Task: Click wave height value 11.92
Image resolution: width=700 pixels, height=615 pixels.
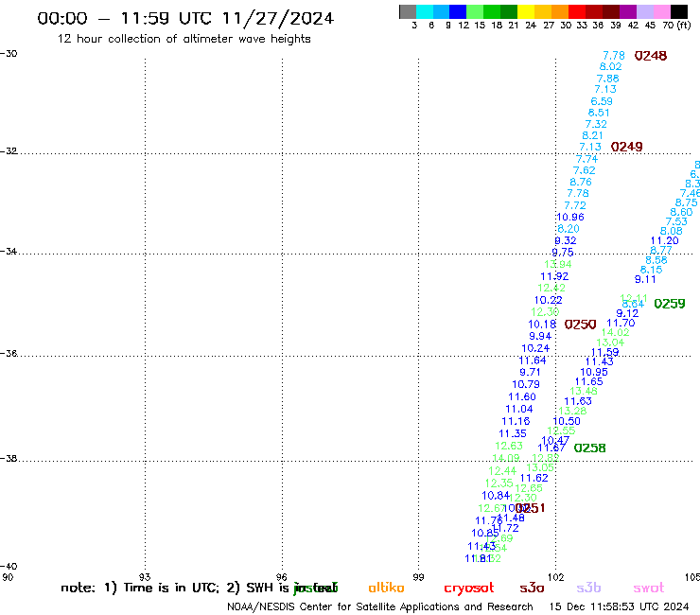Action: pyautogui.click(x=554, y=276)
